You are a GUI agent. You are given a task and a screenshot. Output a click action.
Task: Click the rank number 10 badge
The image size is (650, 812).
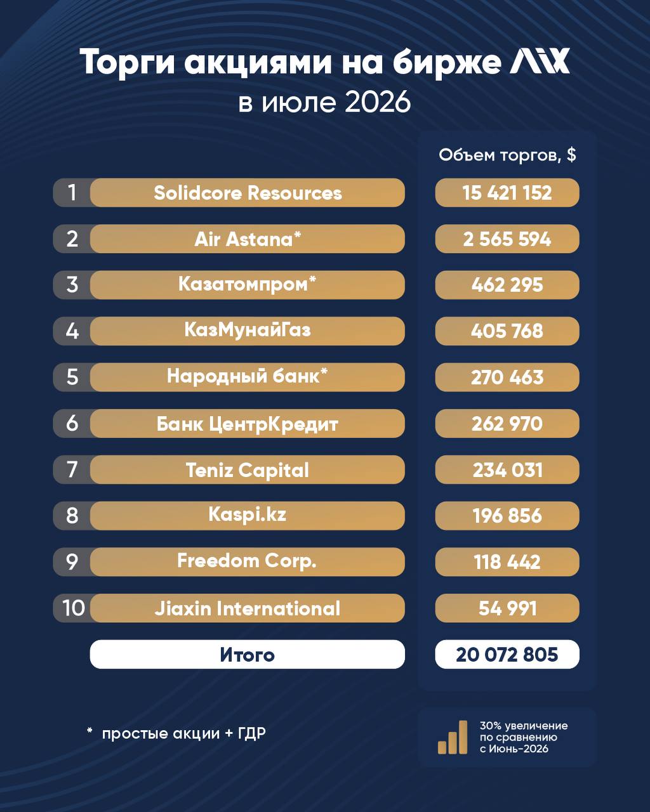point(74,608)
